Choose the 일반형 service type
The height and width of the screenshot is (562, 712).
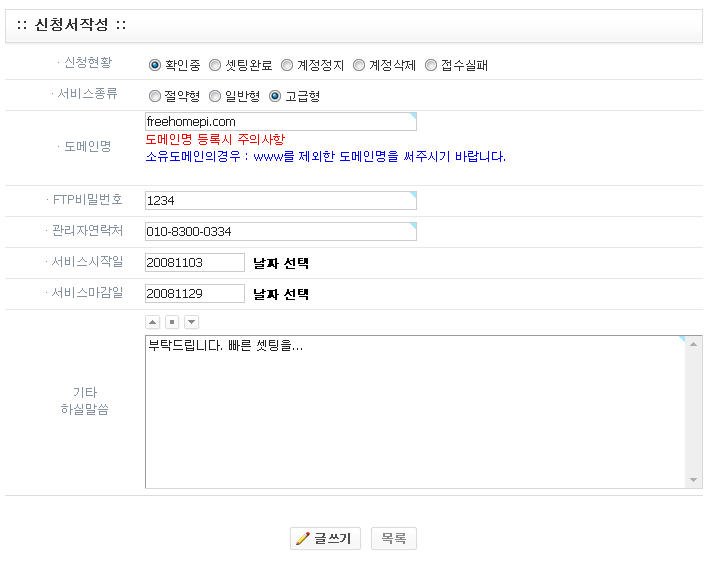point(215,96)
